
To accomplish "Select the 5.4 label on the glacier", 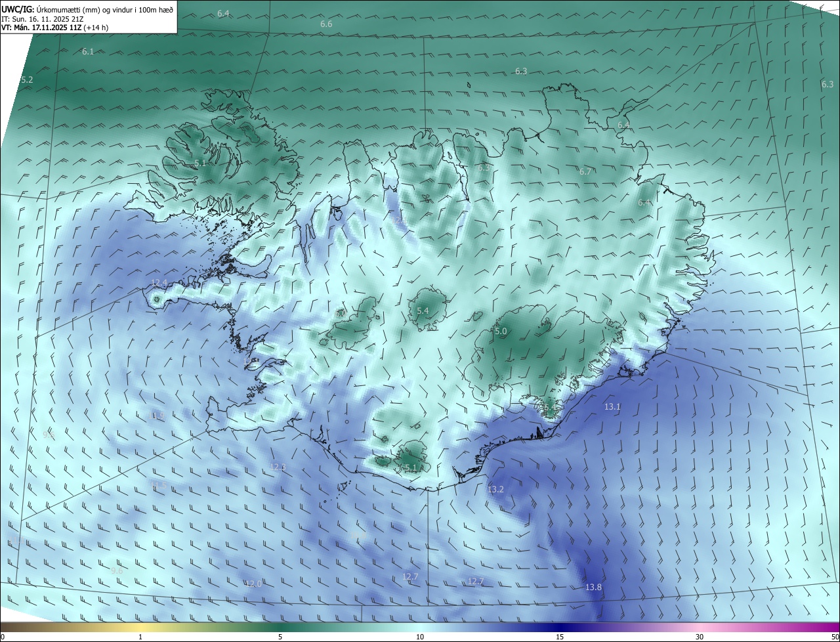I will [x=423, y=311].
